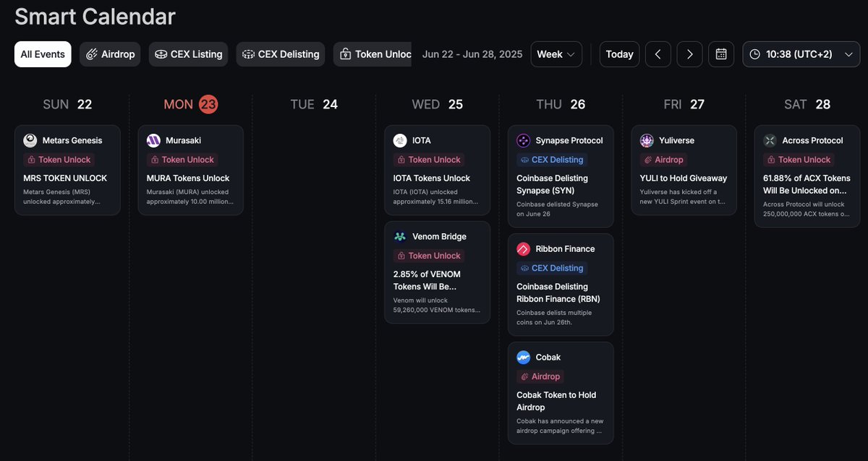Select the highlighted MON 23 day header

tap(190, 104)
